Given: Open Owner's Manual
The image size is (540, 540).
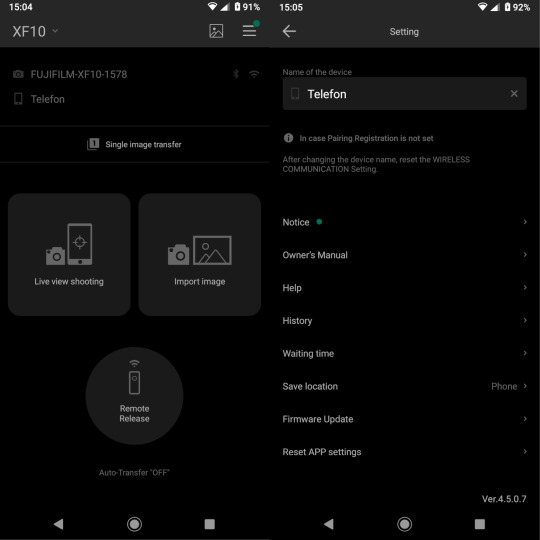Looking at the screenshot, I should (x=404, y=255).
